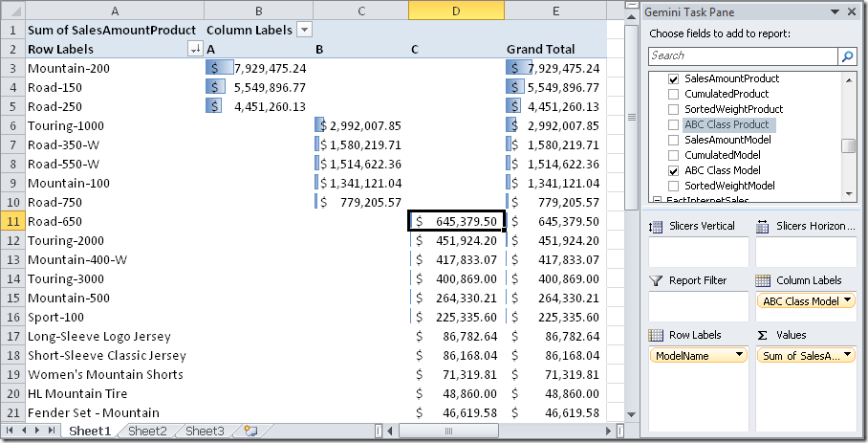Click worksheet vertical scrollbar up arrow
Screen dimensions: 868x443
pyautogui.click(x=631, y=16)
